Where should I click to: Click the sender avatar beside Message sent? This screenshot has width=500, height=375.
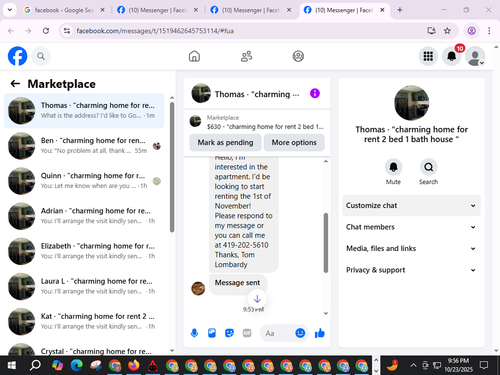198,289
